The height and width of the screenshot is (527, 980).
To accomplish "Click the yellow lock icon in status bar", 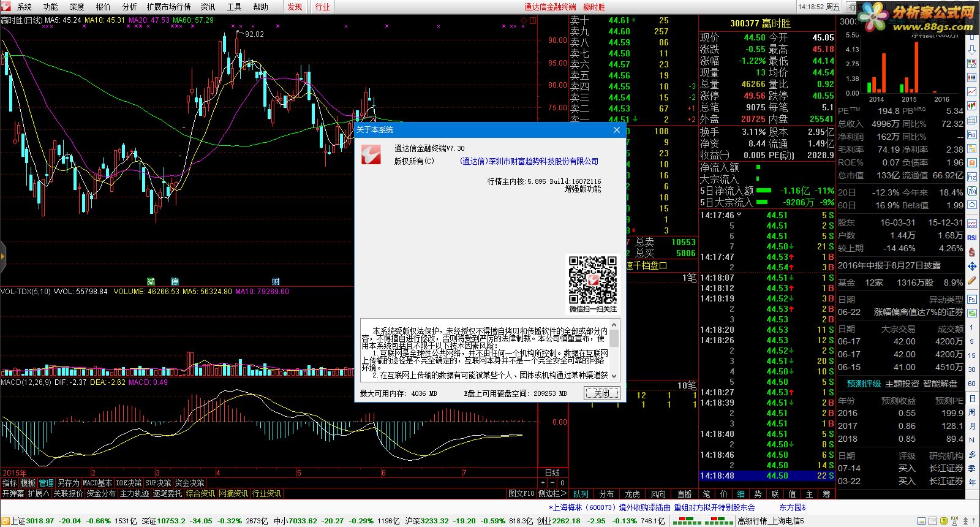I will coord(944,521).
